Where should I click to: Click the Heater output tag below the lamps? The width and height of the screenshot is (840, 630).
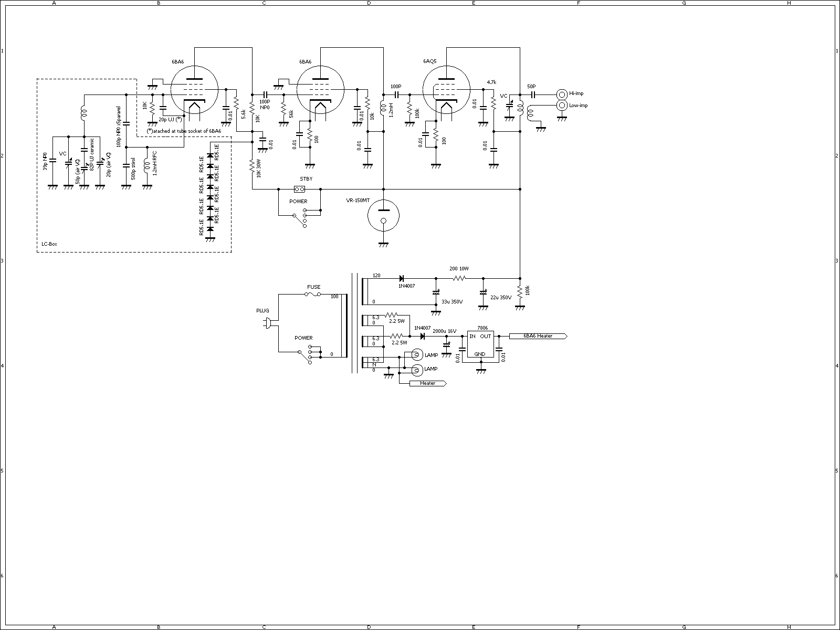[x=428, y=383]
